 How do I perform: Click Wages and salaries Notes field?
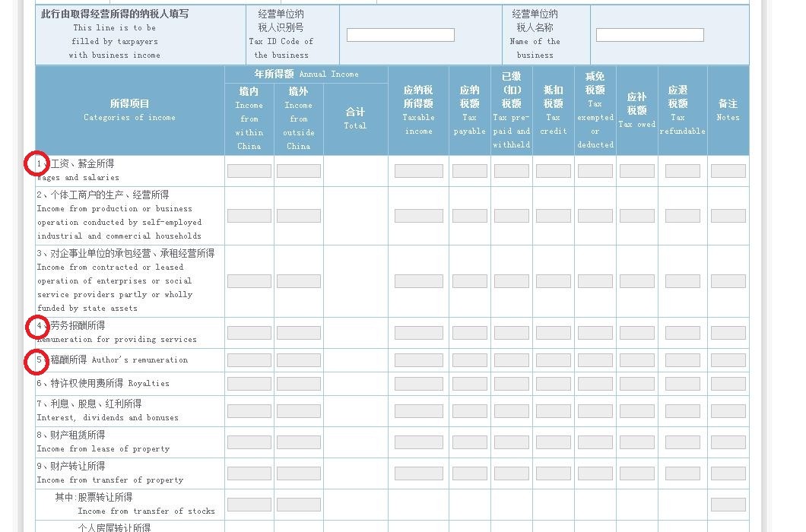pos(728,171)
